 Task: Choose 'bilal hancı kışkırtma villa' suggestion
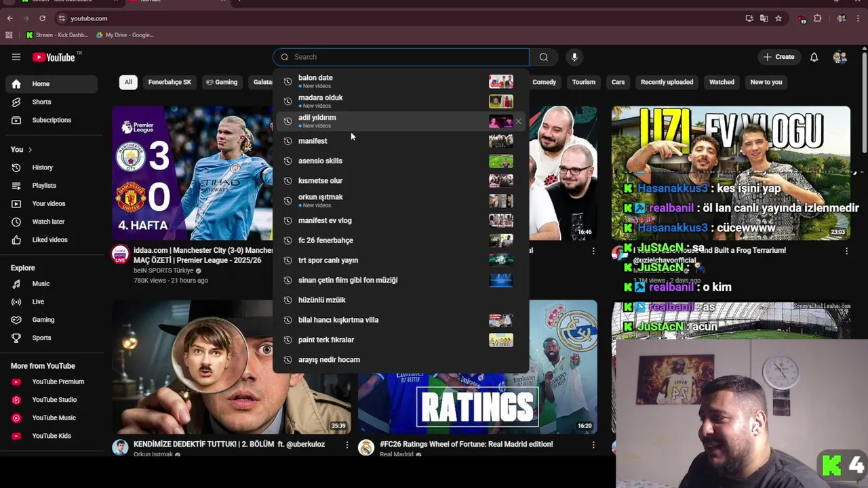[x=401, y=320]
